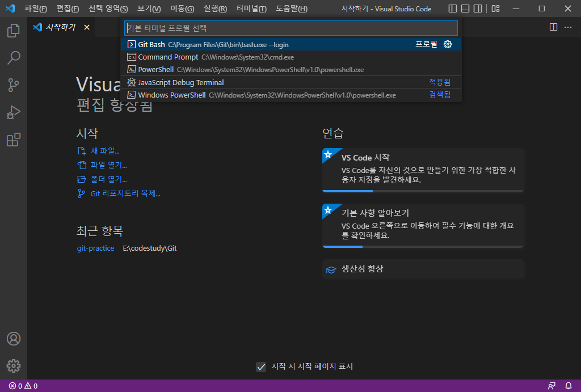Viewport: 581px width, 392px height.
Task: Configure Git Bash profile gear icon
Action: [x=448, y=44]
